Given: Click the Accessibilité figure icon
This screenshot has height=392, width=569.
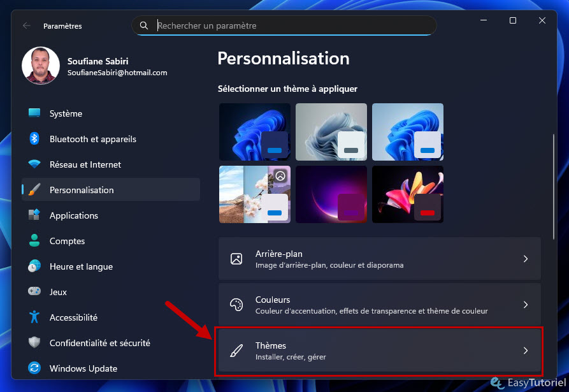Looking at the screenshot, I should point(34,317).
